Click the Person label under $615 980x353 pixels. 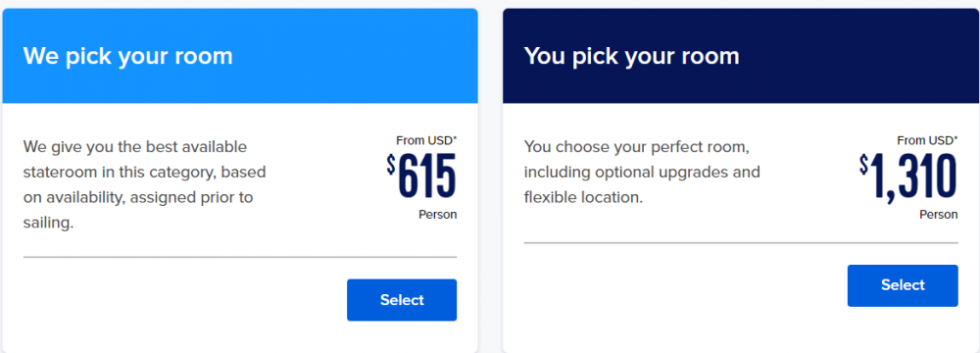[437, 215]
